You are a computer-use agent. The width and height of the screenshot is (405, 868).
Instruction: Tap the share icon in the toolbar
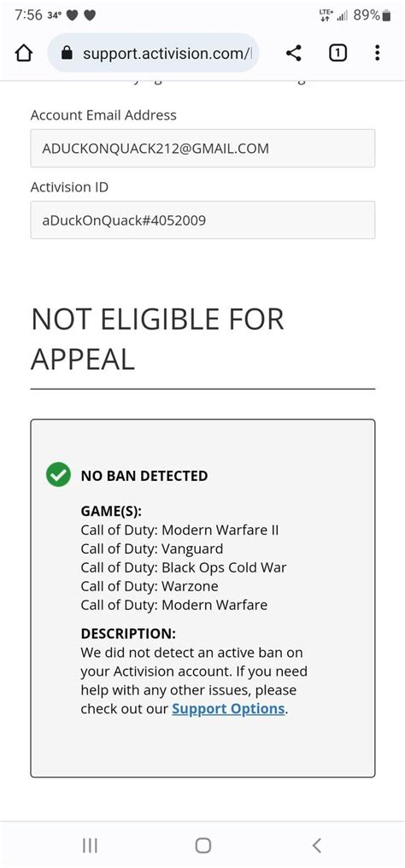click(x=294, y=53)
